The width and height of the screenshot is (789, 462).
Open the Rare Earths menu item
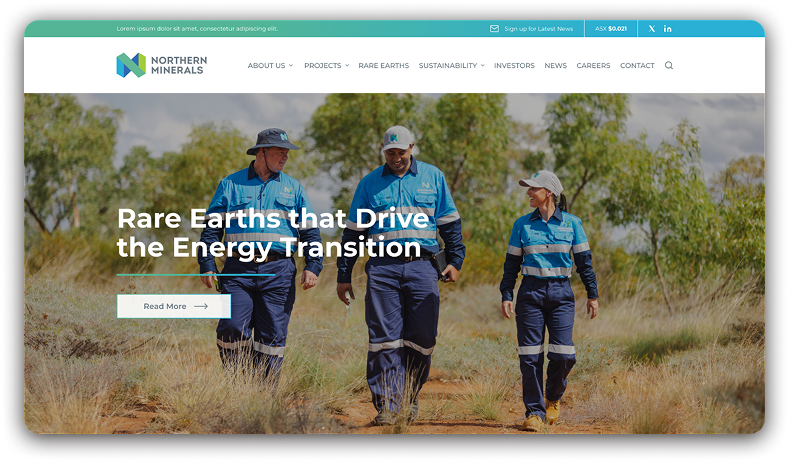click(x=383, y=65)
